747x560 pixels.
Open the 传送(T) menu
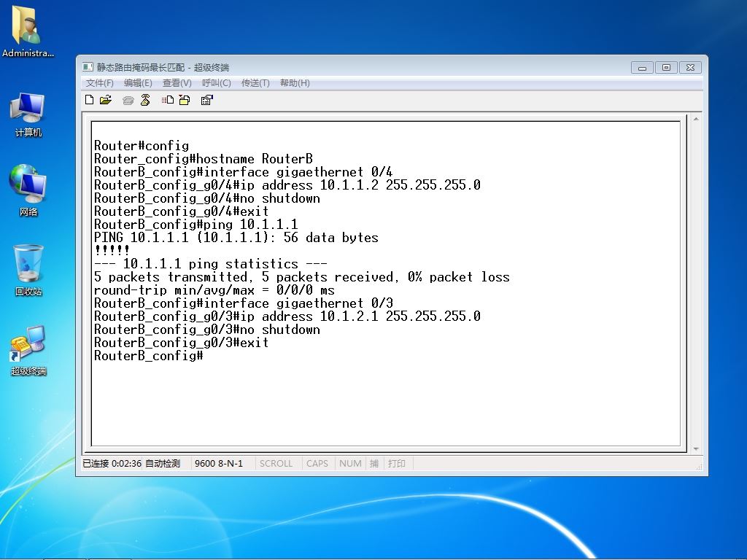pos(255,83)
